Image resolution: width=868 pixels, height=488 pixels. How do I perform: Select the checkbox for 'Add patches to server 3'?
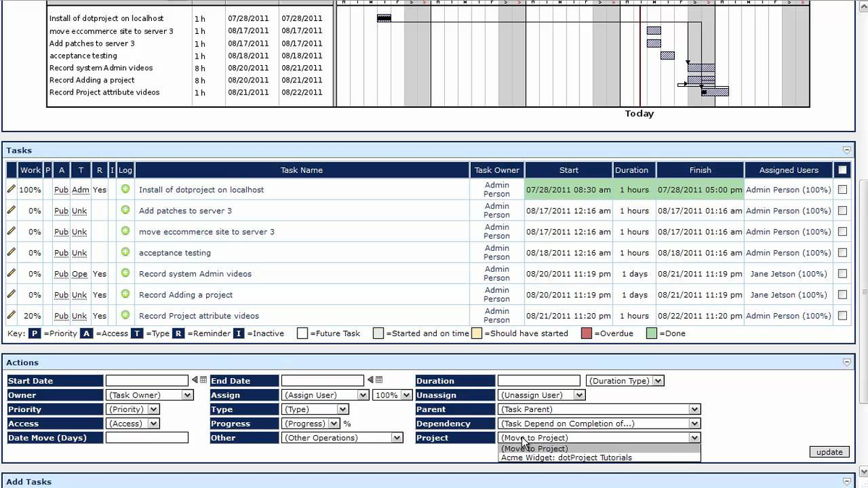tap(842, 210)
